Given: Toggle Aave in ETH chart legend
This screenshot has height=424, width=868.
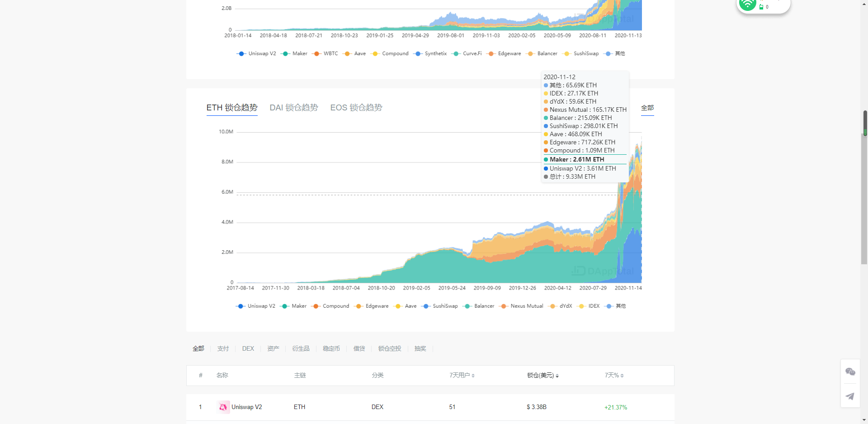Looking at the screenshot, I should 405,306.
